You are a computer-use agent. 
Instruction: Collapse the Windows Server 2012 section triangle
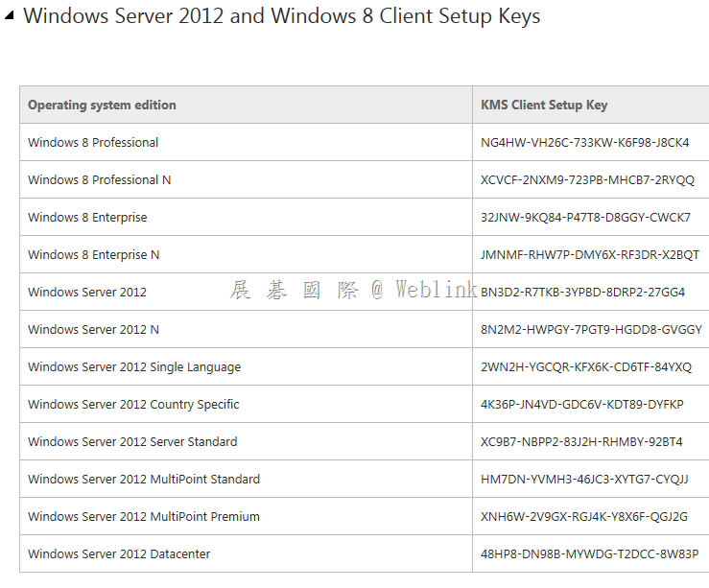(x=10, y=16)
